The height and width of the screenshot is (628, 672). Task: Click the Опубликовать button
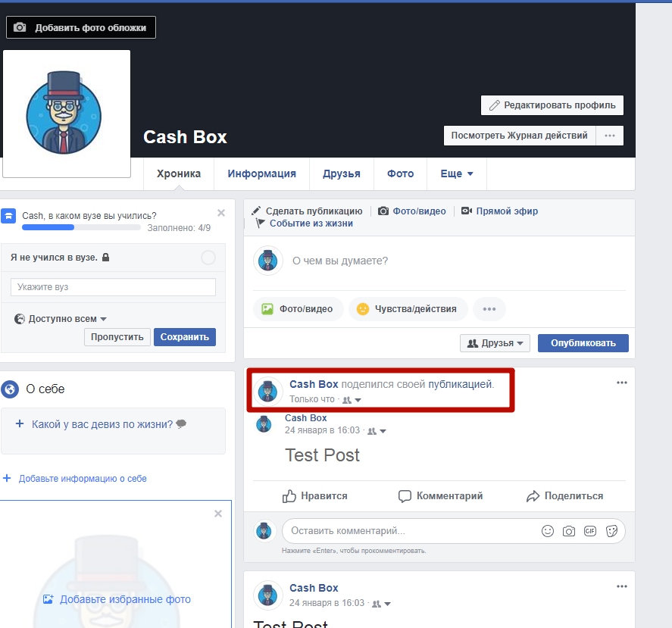pos(583,343)
